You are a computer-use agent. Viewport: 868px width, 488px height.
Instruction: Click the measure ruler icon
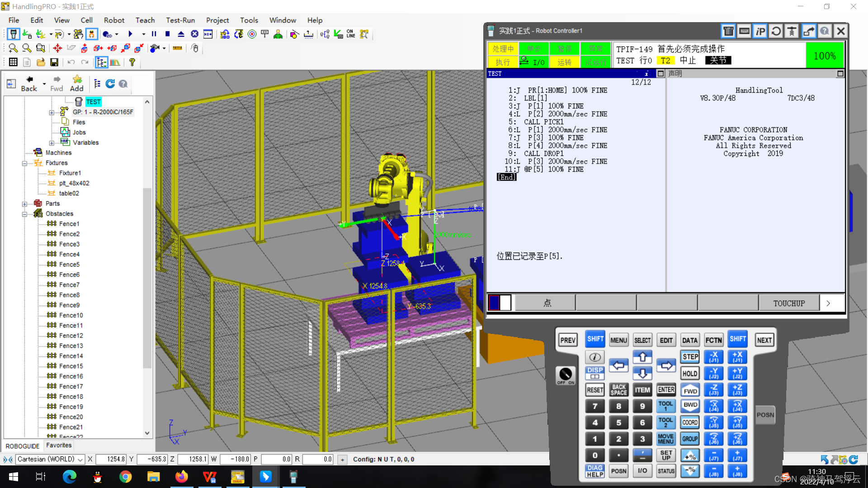[x=178, y=48]
